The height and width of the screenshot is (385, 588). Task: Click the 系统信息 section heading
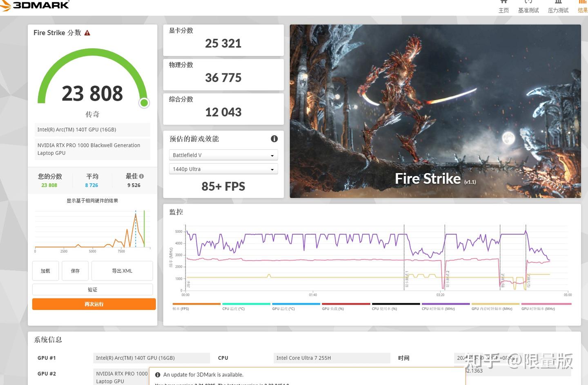[48, 340]
